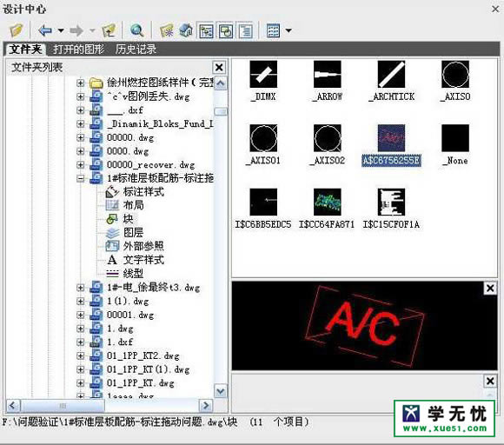504x445 pixels.
Task: Toggle the Tree View icon
Action: (206, 31)
